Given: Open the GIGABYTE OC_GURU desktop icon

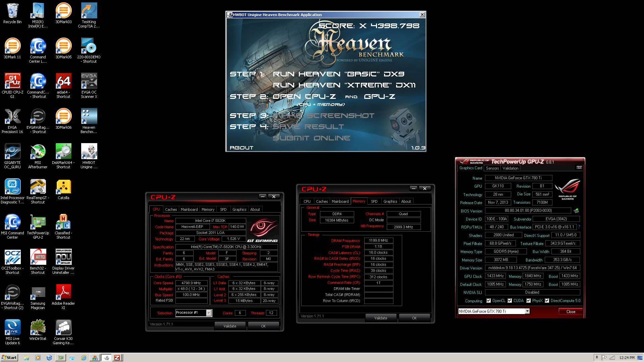Looking at the screenshot, I should tap(12, 156).
